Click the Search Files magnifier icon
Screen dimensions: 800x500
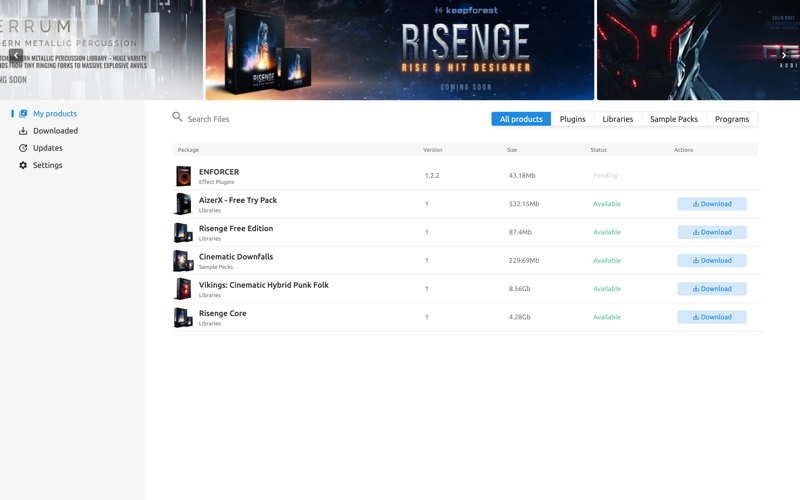coord(177,117)
